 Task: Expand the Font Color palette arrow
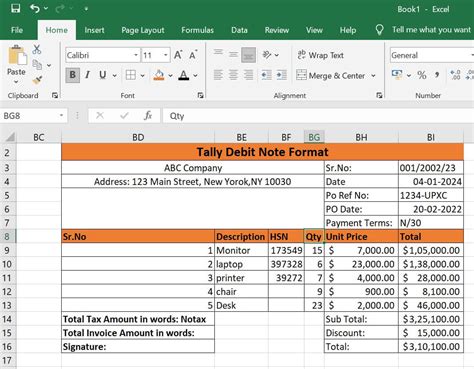pos(195,76)
